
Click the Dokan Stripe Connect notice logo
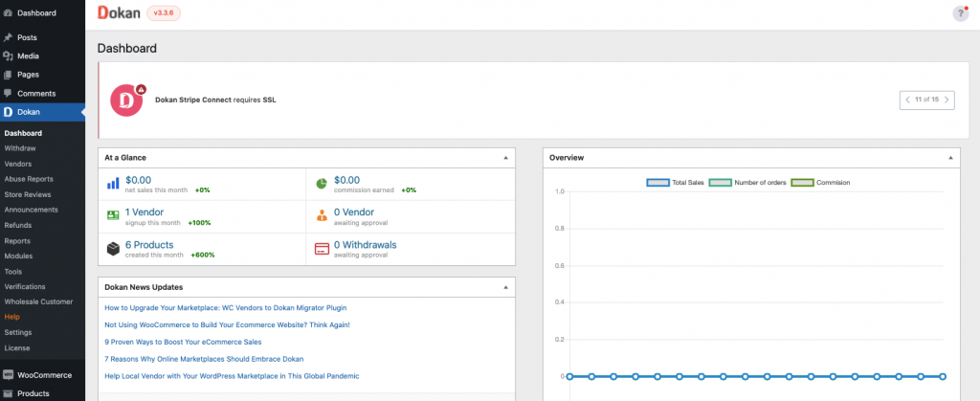(127, 100)
